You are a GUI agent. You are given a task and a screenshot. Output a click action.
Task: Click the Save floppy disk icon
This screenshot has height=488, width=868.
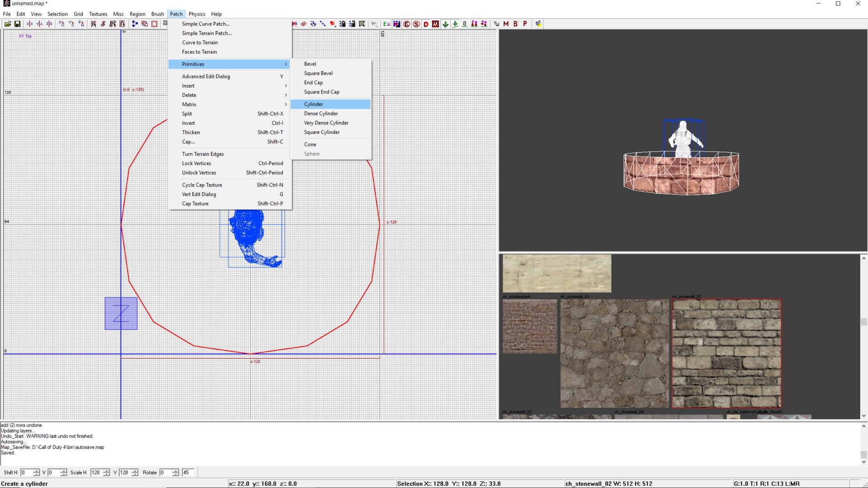point(18,24)
